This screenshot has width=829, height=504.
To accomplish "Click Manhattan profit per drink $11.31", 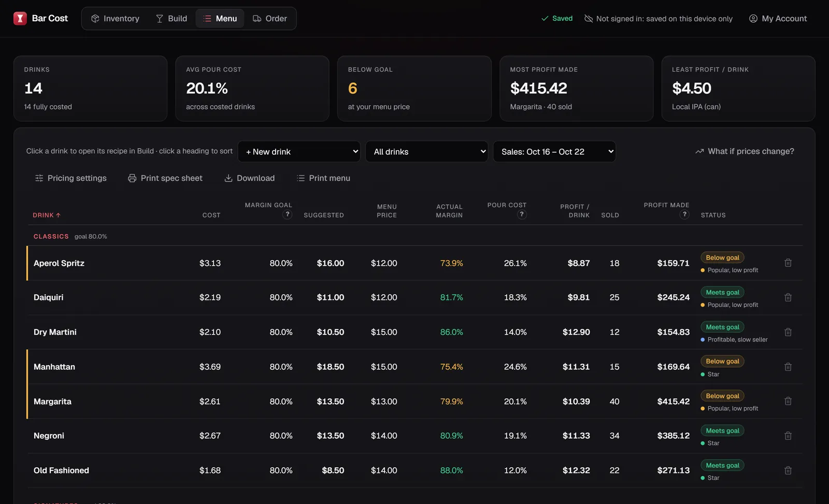I will [x=576, y=367].
